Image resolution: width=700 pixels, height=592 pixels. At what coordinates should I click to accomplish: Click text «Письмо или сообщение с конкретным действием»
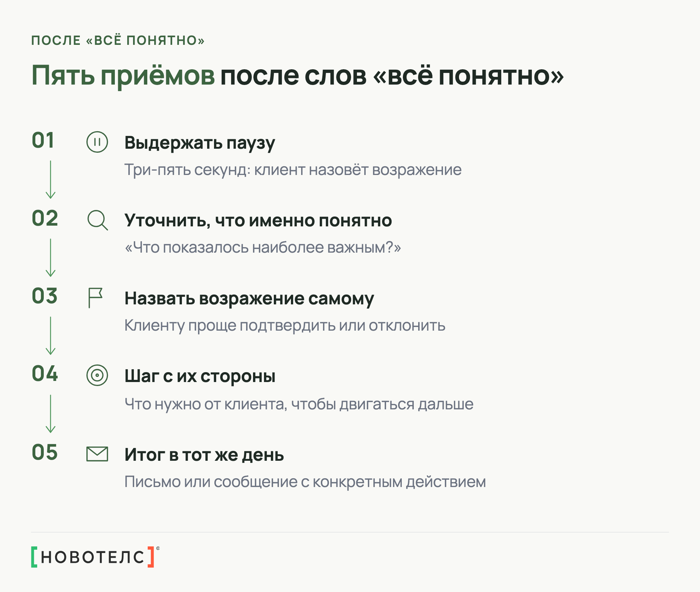coord(305,482)
